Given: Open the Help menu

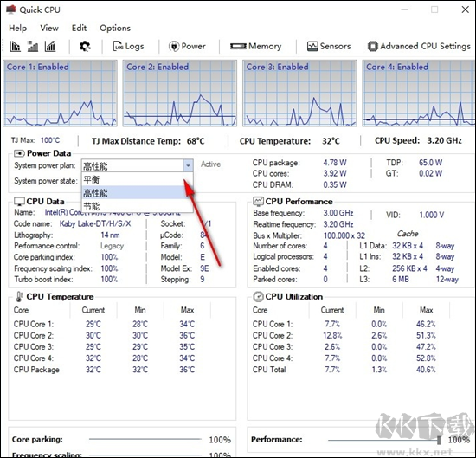Looking at the screenshot, I should click(17, 28).
